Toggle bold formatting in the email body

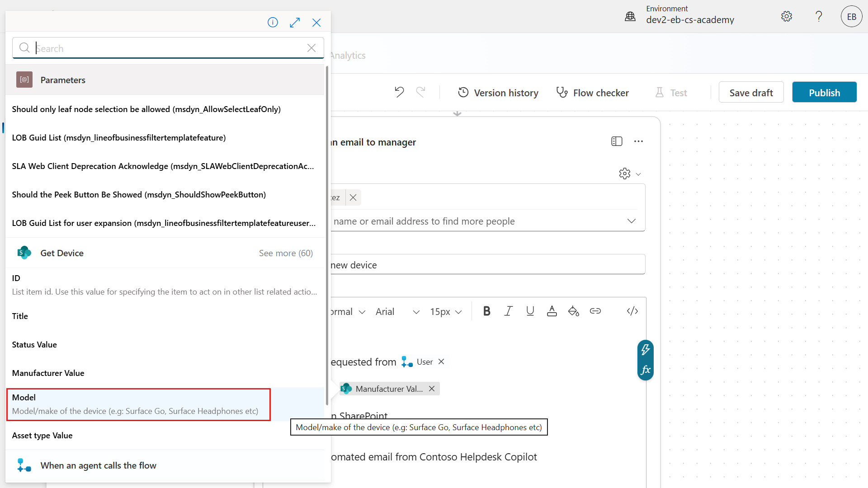[x=486, y=311]
